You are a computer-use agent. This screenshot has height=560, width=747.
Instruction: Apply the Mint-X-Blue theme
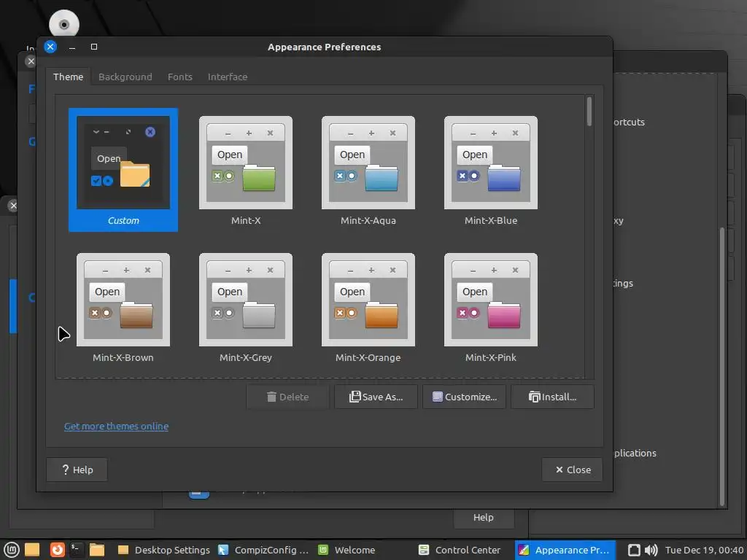click(x=491, y=169)
